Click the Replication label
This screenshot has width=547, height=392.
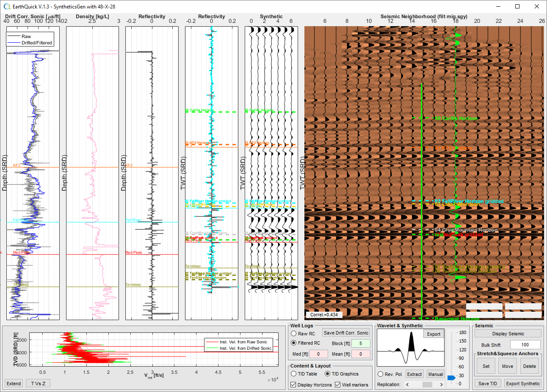click(389, 384)
